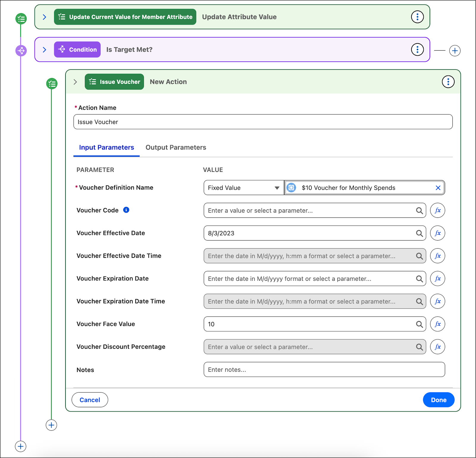Open formula editor for Voucher Effective Date Time
The width and height of the screenshot is (476, 458).
437,256
